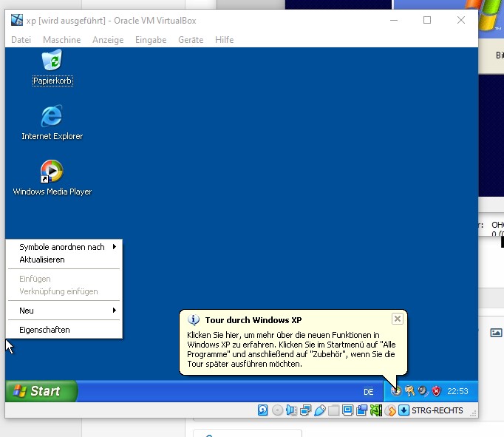This screenshot has height=437, width=504.
Task: Click the greyed Einfügen menu entry
Action: 64,279
